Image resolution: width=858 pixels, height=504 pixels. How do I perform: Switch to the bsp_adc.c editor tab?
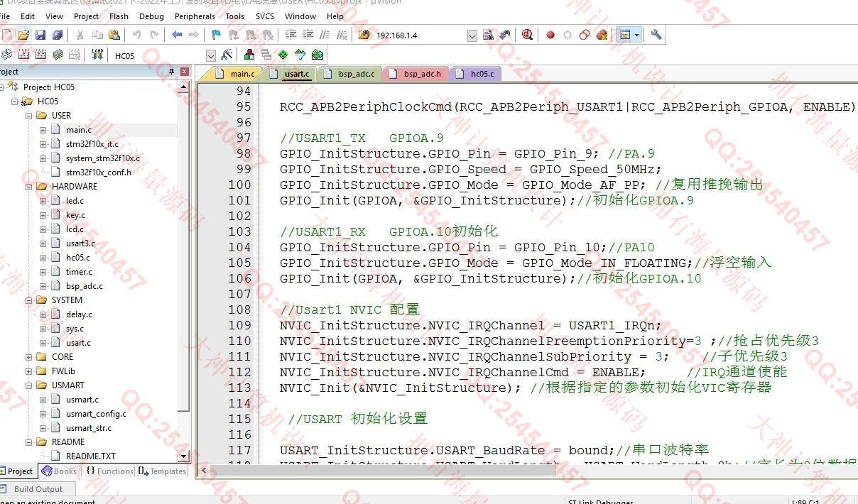click(x=349, y=74)
